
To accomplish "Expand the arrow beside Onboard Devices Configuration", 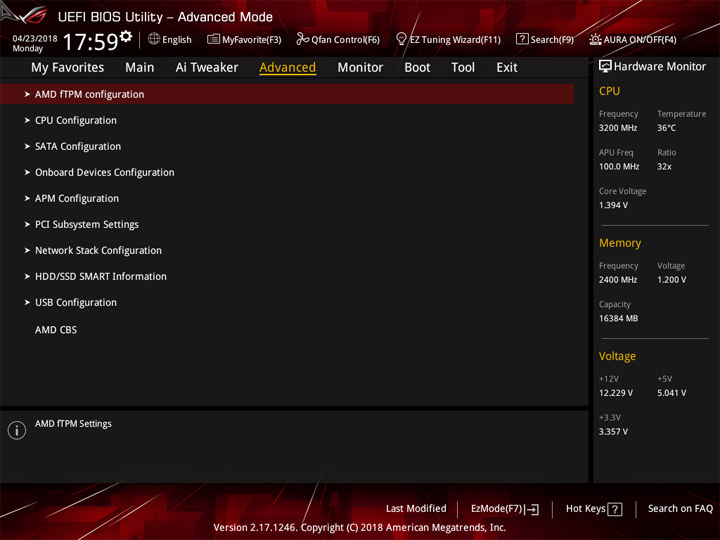I will click(27, 172).
